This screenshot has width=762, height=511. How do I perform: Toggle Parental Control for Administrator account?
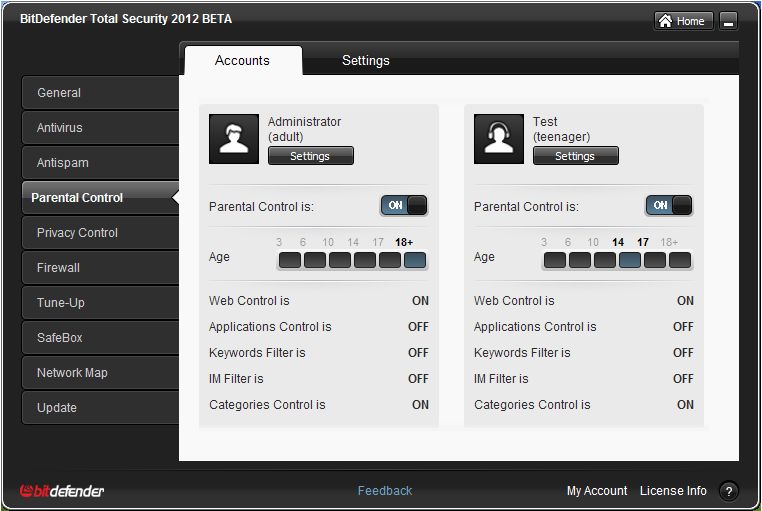(404, 205)
